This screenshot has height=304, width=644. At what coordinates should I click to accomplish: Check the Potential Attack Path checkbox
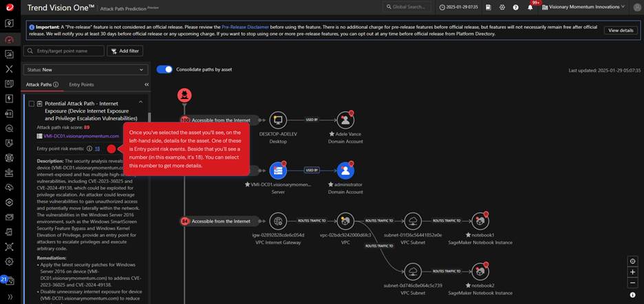(x=31, y=104)
